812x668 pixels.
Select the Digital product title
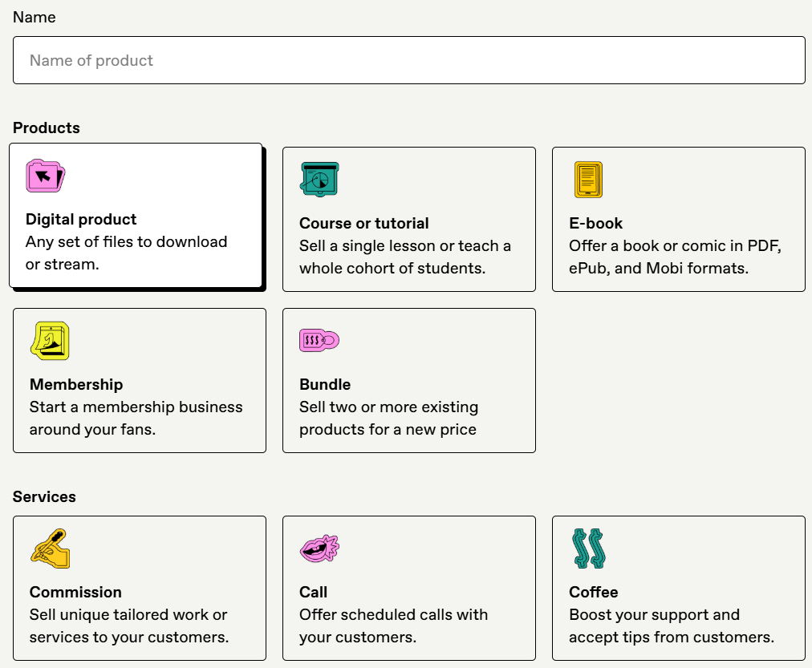tap(81, 220)
